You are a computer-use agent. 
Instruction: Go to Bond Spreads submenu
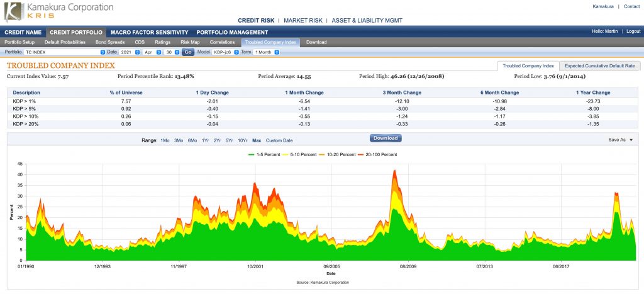pos(110,42)
